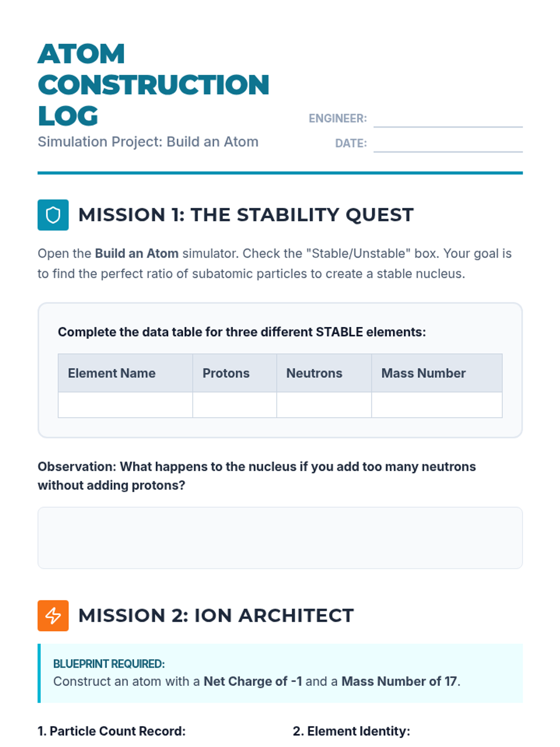The height and width of the screenshot is (747, 560).
Task: Select the empty Neutrons table cell
Action: (x=324, y=405)
